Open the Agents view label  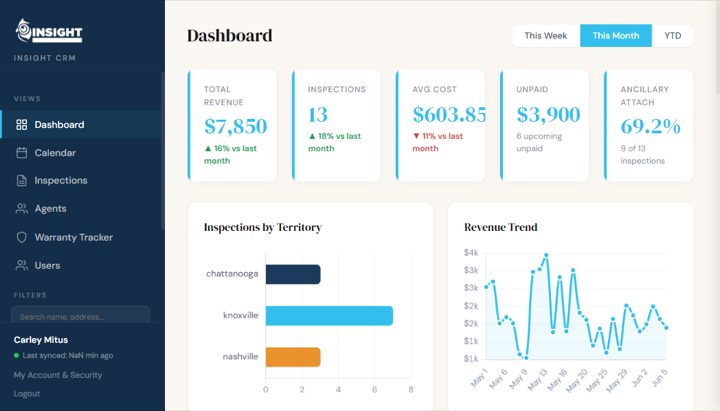tap(51, 208)
